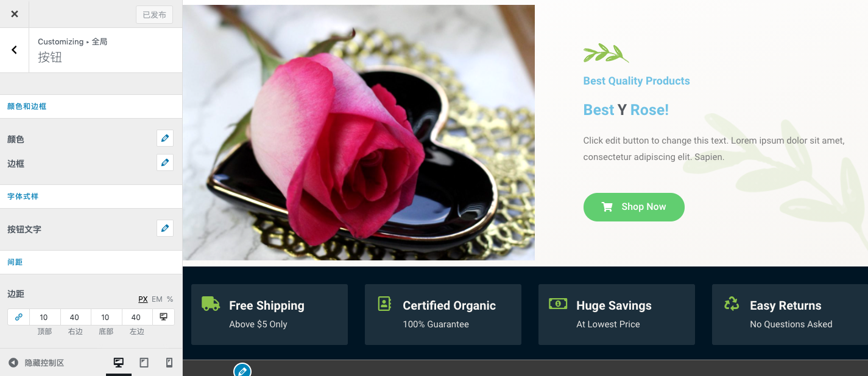Select EM as padding unit
Image resolution: width=868 pixels, height=376 pixels.
click(x=157, y=299)
